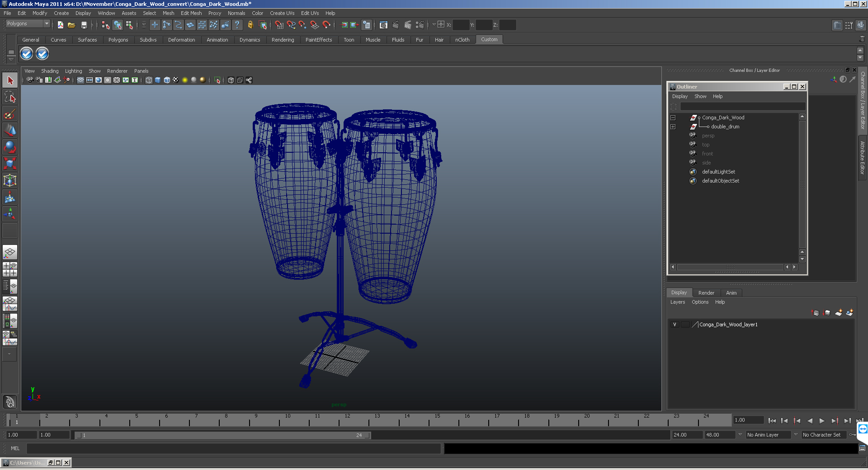Select the Paint Selection tool

pyautogui.click(x=10, y=114)
